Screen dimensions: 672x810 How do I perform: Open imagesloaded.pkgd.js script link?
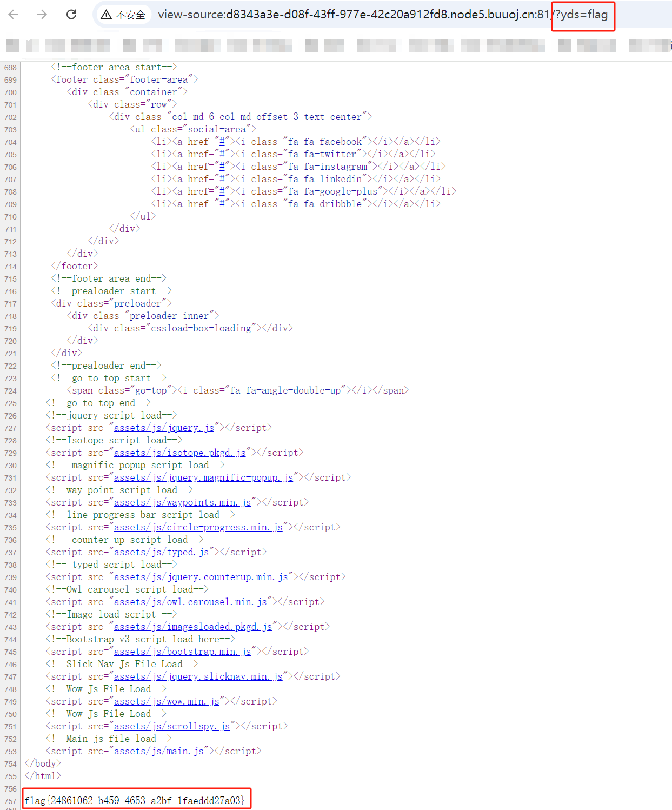click(193, 627)
